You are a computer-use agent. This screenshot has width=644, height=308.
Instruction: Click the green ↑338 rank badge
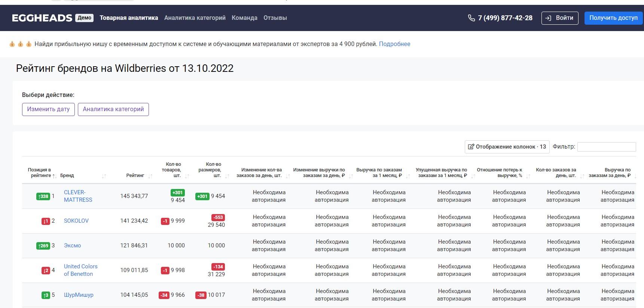click(x=43, y=196)
